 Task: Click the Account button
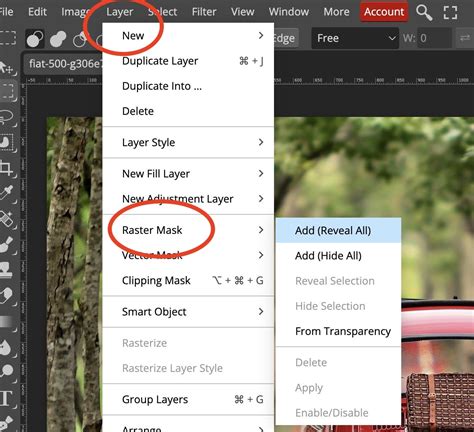384,12
